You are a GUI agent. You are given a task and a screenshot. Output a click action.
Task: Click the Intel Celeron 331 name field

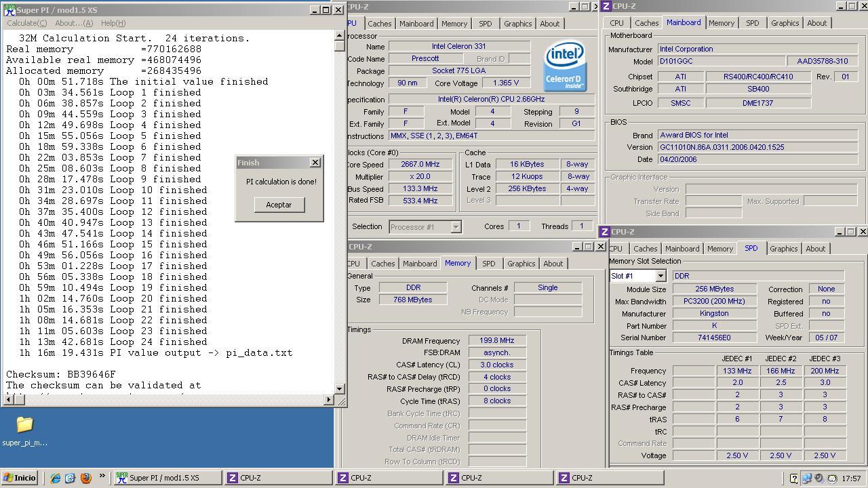point(459,47)
